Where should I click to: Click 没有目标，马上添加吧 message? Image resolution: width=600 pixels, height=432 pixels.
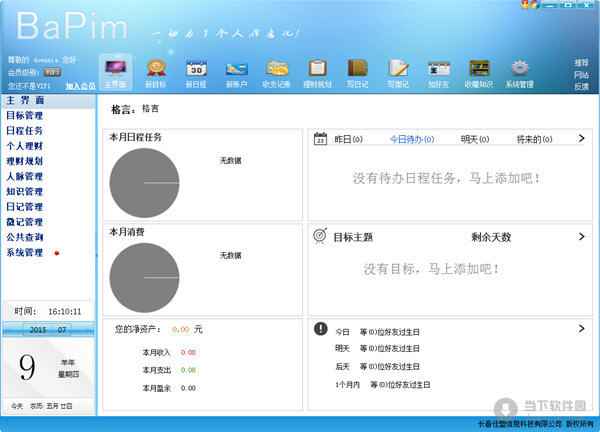(x=431, y=269)
